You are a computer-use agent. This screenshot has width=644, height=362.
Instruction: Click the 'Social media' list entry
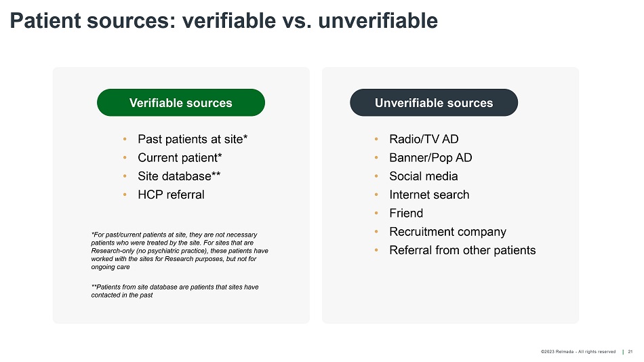pos(424,176)
